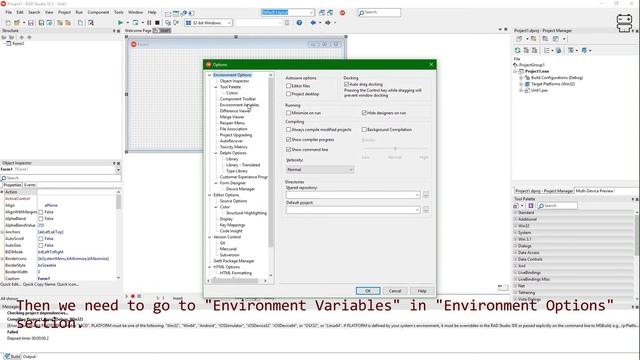Open the Tools menu
This screenshot has height=360, width=640.
[119, 12]
